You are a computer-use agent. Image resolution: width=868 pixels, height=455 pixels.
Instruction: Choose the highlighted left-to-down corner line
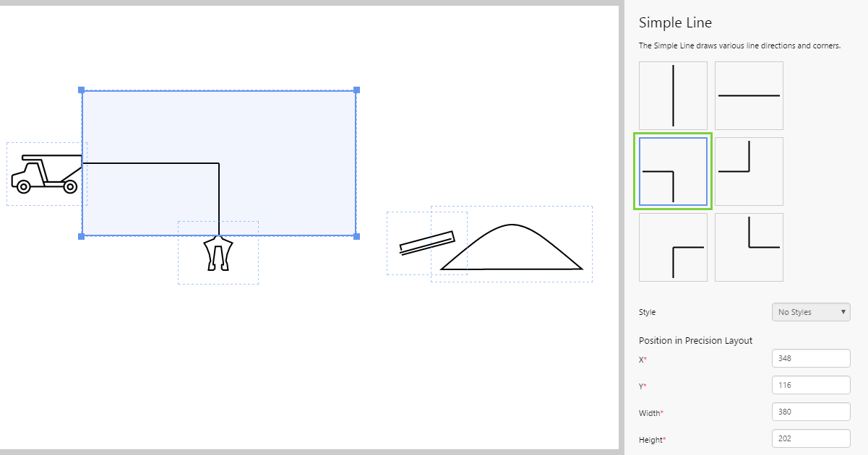[x=673, y=172]
